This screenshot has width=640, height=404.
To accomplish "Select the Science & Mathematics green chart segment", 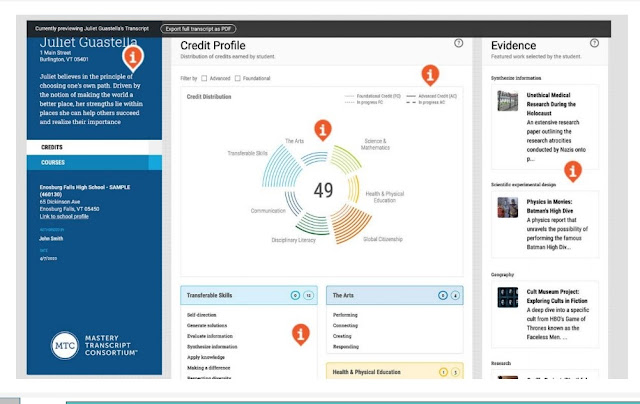I will [345, 159].
